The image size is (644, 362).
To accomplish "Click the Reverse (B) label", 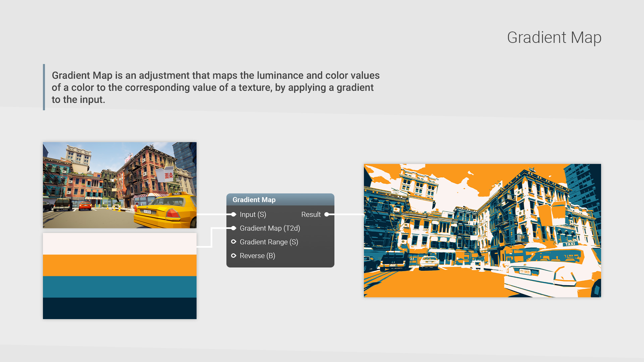I will tap(257, 256).
